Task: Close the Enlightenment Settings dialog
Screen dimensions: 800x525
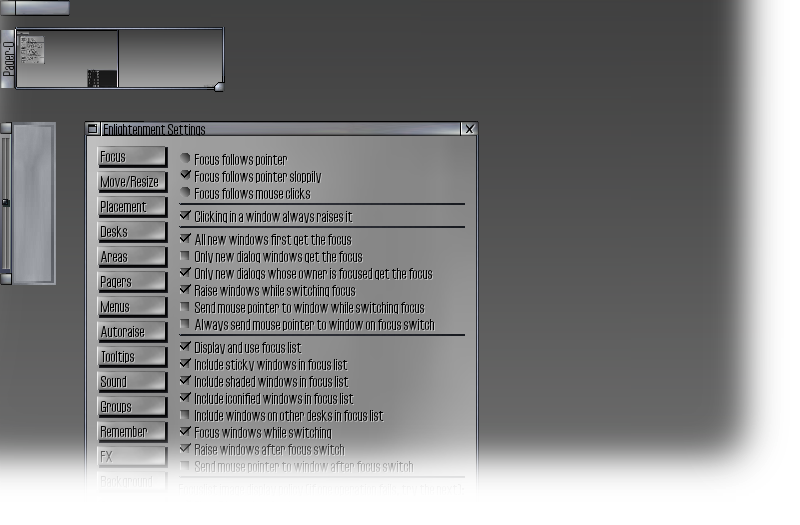Action: tap(469, 129)
